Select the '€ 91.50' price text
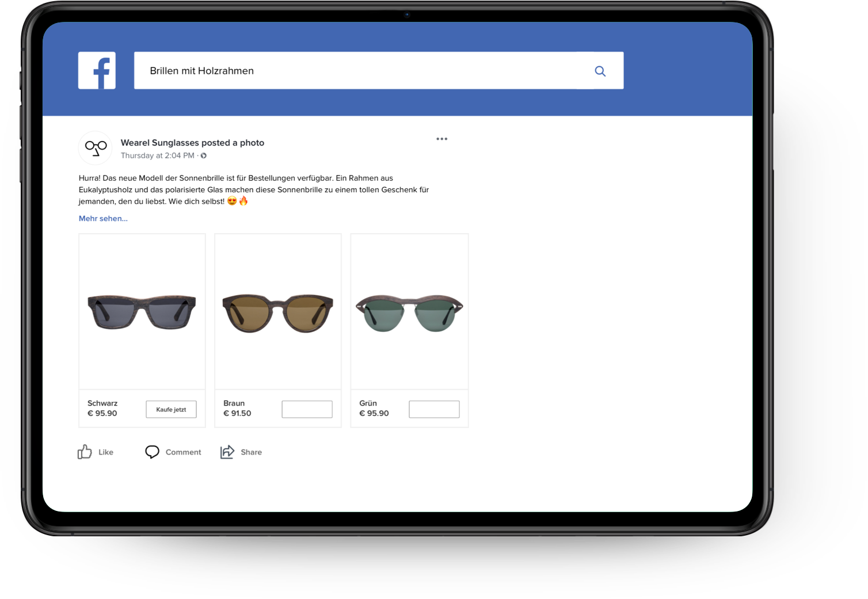Viewport: 868px width, 599px height. point(237,414)
